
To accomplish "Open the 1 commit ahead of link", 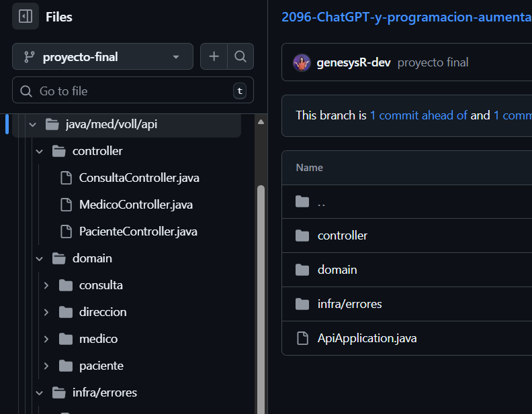I will point(418,115).
